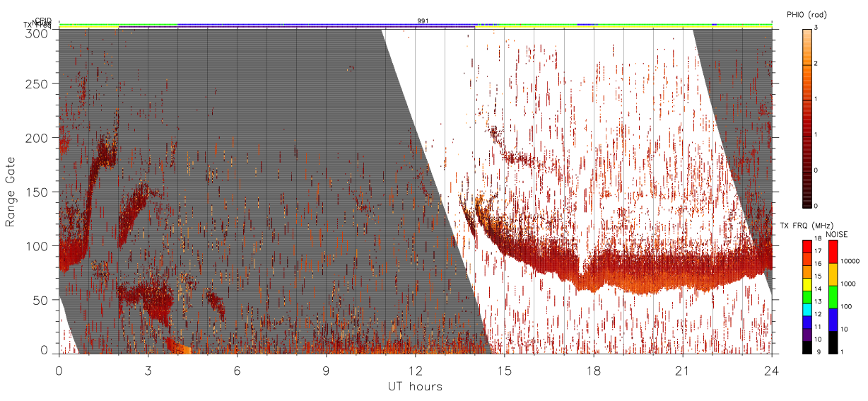Click the '6' tick on UT hours axis

tap(237, 370)
